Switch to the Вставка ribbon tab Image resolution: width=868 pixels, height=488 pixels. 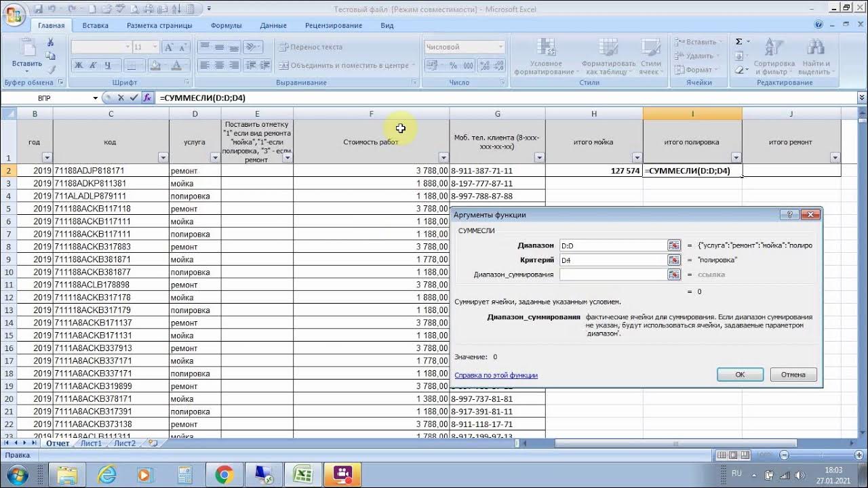click(95, 26)
